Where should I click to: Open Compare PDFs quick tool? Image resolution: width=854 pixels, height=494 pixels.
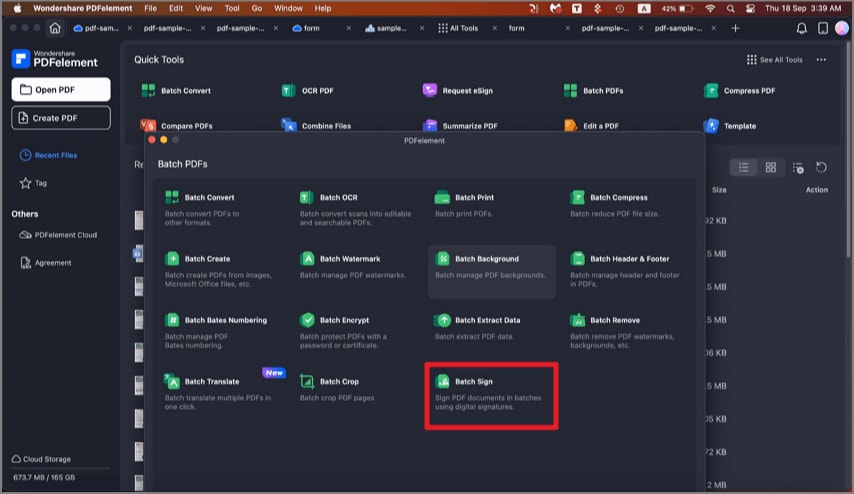pyautogui.click(x=176, y=126)
